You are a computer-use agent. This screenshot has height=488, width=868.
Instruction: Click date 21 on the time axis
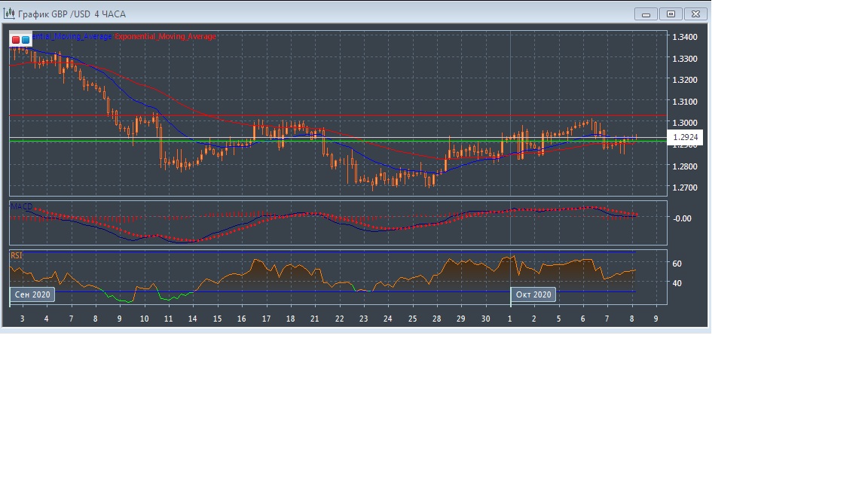tap(316, 319)
